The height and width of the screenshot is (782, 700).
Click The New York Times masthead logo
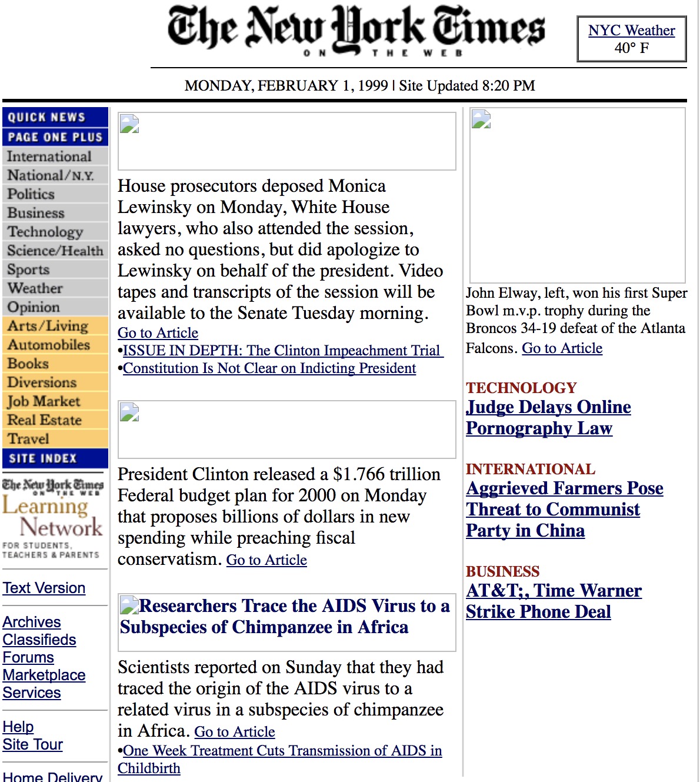[356, 28]
